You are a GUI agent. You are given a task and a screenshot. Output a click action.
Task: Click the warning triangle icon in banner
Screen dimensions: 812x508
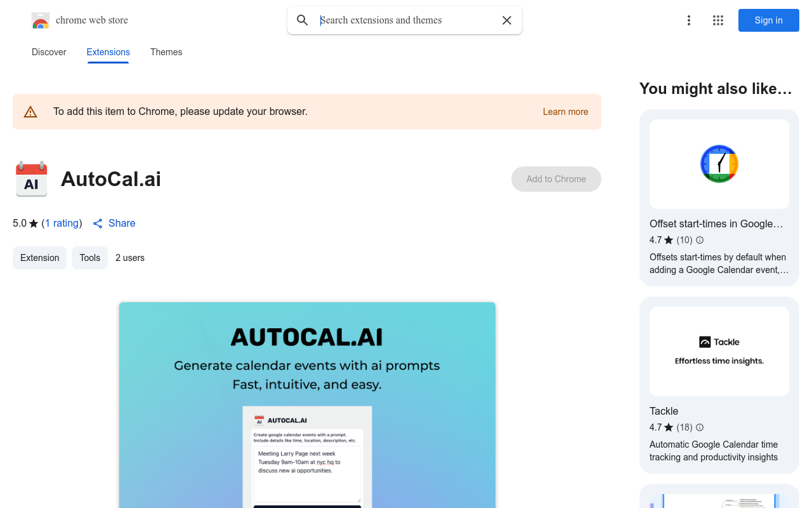click(x=30, y=112)
